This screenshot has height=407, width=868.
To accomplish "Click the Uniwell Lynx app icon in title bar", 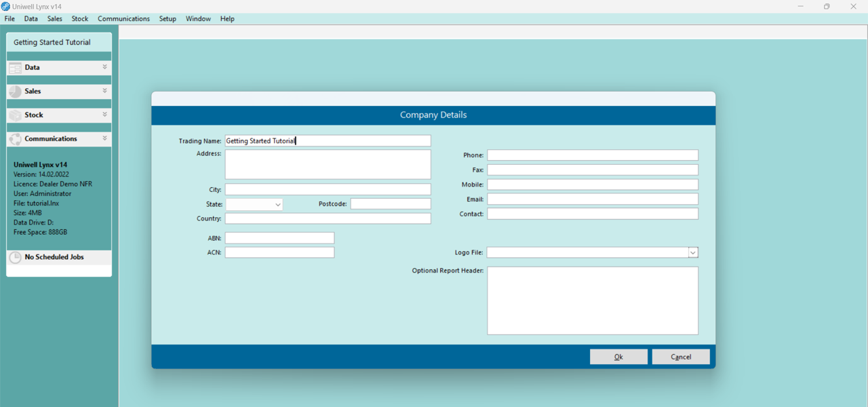I will [5, 6].
